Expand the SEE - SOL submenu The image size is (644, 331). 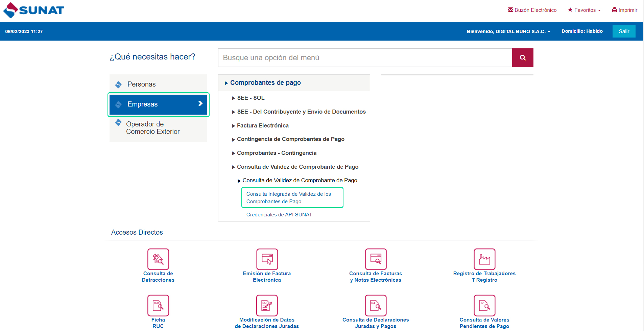point(251,98)
